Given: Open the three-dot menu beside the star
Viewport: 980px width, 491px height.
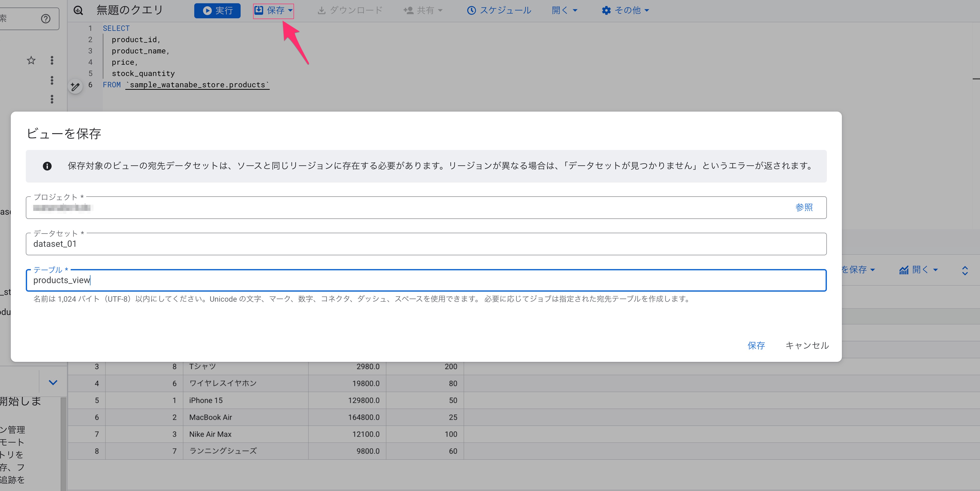Looking at the screenshot, I should [x=52, y=60].
